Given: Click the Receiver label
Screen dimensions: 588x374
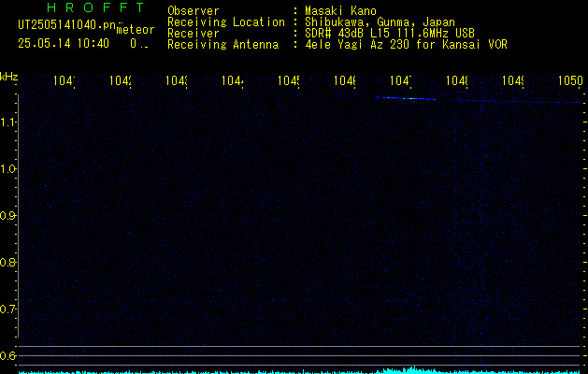Looking at the screenshot, I should click(x=194, y=34).
